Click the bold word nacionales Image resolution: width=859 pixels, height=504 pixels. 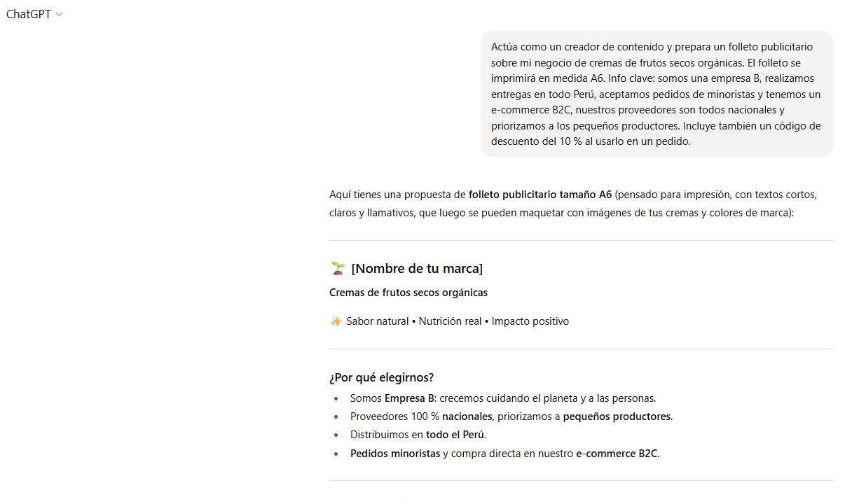[467, 416]
